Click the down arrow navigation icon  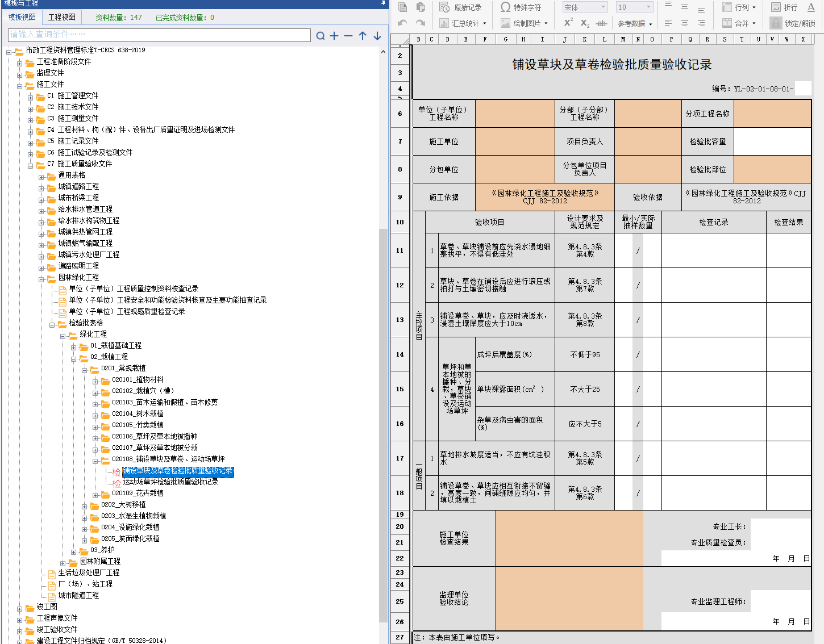(x=377, y=36)
